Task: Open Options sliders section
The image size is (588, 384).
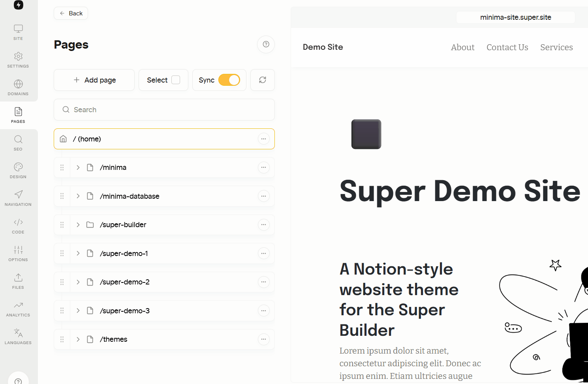Action: (x=18, y=254)
